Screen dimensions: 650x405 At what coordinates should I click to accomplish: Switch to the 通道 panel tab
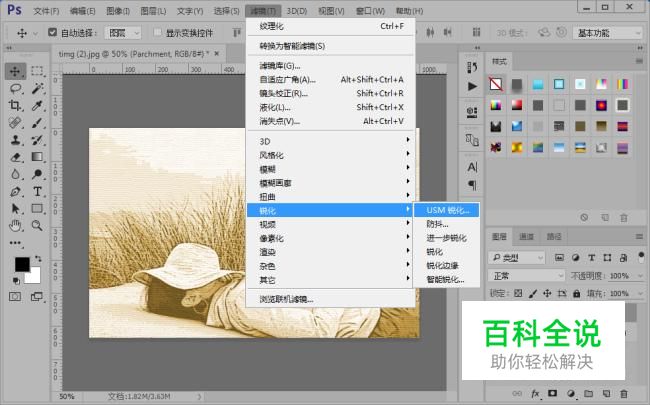pyautogui.click(x=526, y=237)
